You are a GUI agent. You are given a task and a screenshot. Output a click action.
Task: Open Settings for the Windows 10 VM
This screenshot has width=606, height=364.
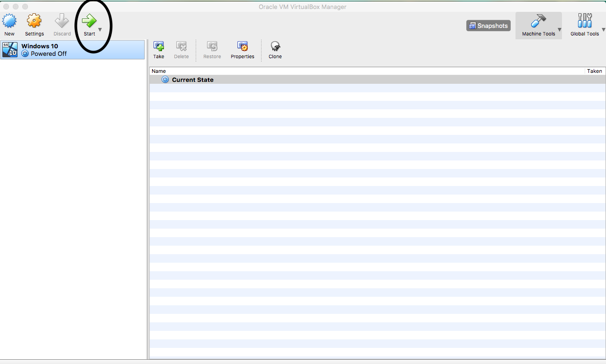[x=34, y=21]
